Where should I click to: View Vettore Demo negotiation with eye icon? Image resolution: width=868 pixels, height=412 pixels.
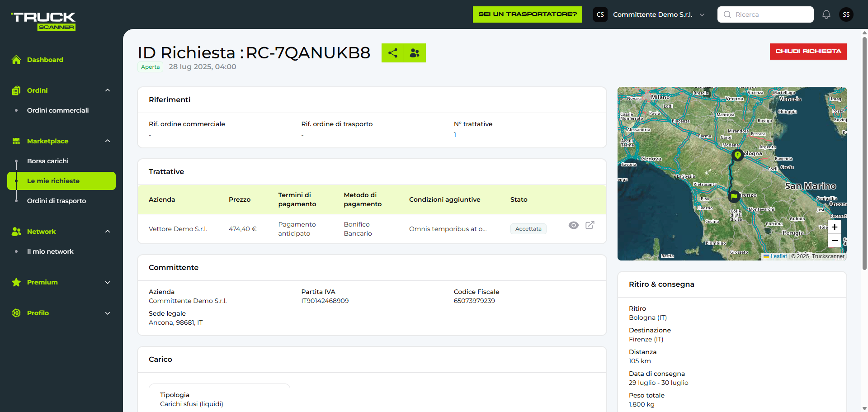click(574, 225)
